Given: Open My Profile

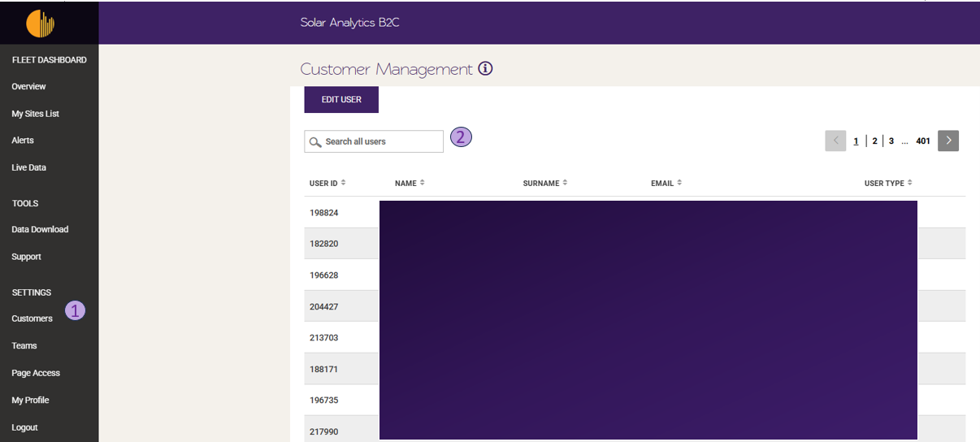Looking at the screenshot, I should (30, 400).
